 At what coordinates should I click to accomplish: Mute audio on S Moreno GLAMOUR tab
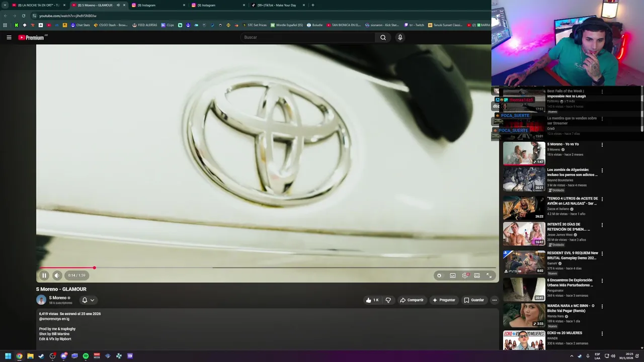tap(118, 5)
